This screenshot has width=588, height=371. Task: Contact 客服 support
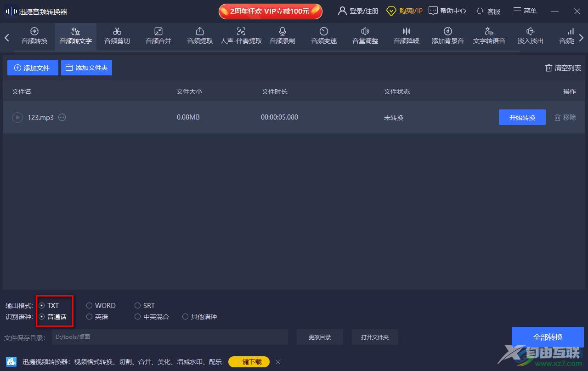[x=488, y=11]
